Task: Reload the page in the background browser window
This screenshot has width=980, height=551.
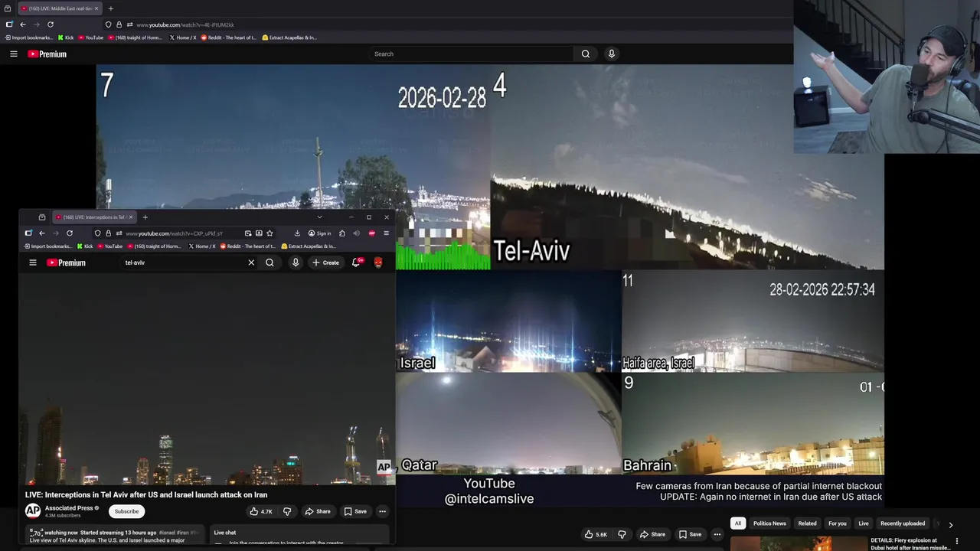Action: [x=51, y=24]
